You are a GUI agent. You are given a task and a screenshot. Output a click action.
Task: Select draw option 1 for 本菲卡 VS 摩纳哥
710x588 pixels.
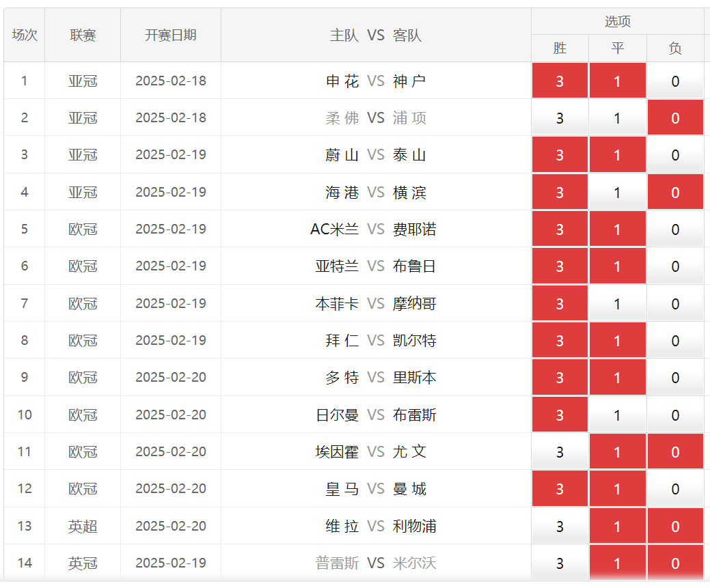(x=617, y=303)
